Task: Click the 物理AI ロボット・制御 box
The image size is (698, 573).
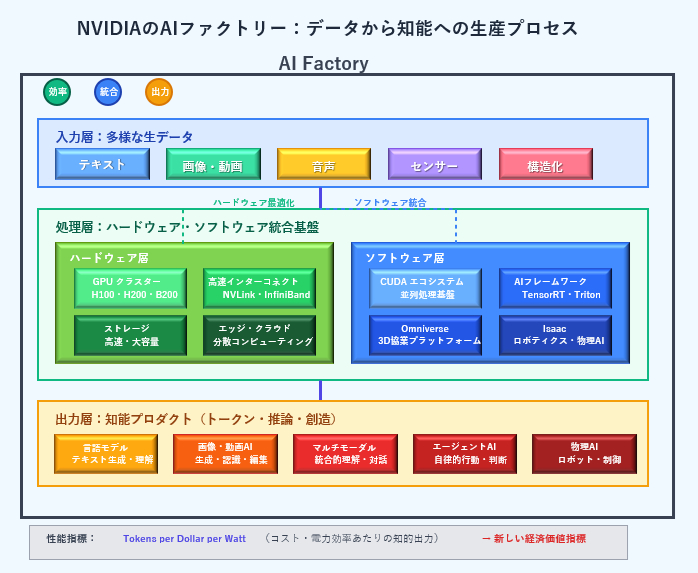Action: pyautogui.click(x=584, y=454)
